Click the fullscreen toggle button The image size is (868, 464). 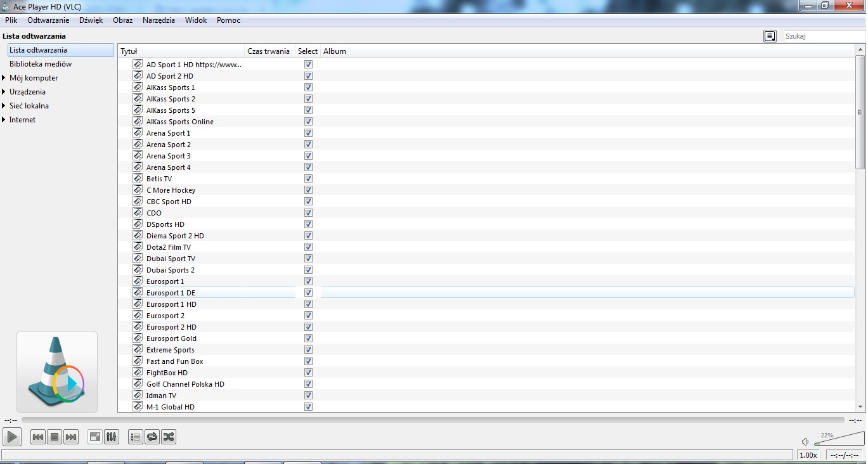click(x=95, y=437)
